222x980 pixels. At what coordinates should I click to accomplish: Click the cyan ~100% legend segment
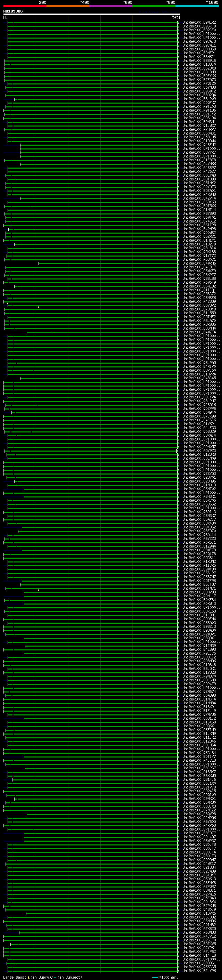pos(197,6)
